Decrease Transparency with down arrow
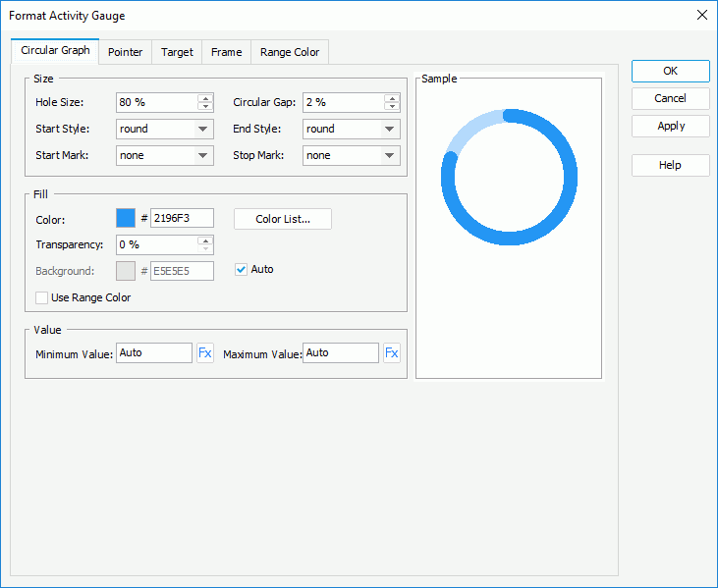Image resolution: width=718 pixels, height=588 pixels. [x=205, y=249]
